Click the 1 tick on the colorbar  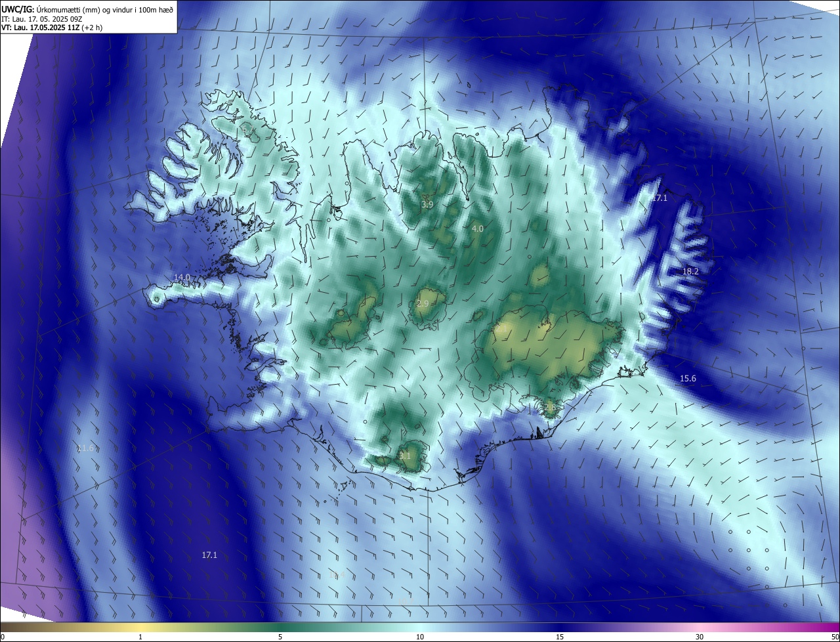(140, 637)
